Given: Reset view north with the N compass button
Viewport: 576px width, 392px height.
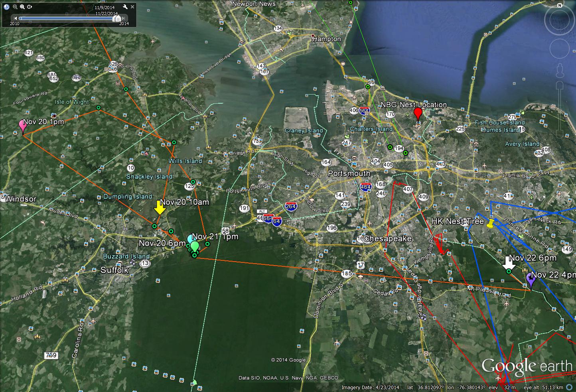Looking at the screenshot, I should pos(559,5).
